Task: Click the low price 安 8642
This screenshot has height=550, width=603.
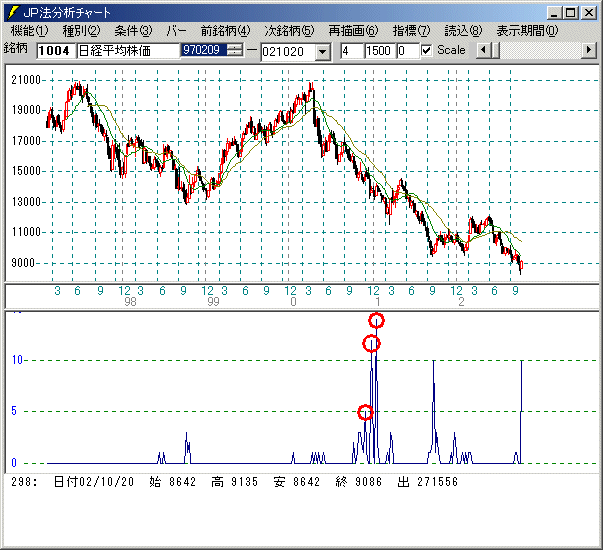Action: click(x=297, y=482)
